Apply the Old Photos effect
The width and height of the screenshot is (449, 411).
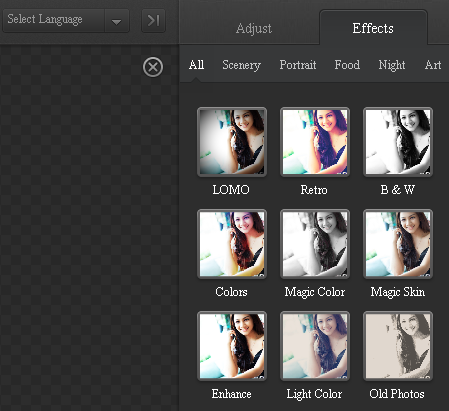398,346
